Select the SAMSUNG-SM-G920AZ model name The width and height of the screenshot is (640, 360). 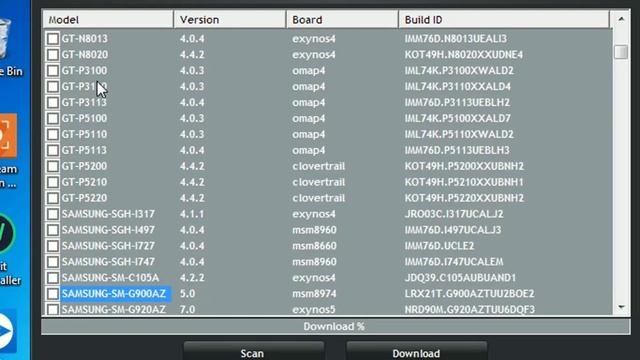114,309
